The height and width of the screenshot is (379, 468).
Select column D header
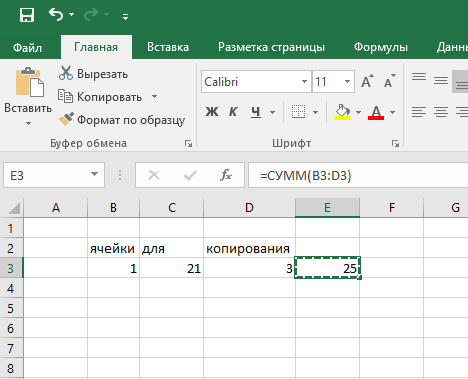(x=249, y=208)
